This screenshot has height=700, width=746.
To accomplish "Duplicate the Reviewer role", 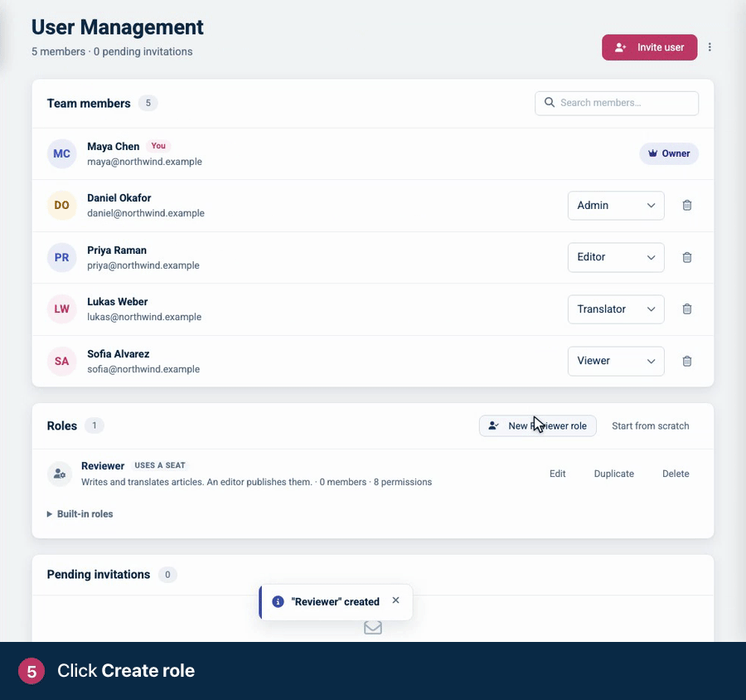I will [x=613, y=474].
